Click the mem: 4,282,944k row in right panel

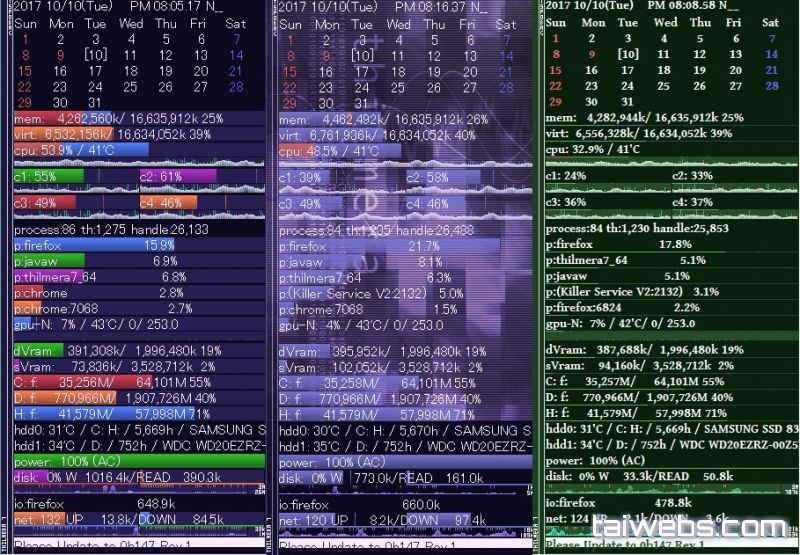click(x=645, y=117)
